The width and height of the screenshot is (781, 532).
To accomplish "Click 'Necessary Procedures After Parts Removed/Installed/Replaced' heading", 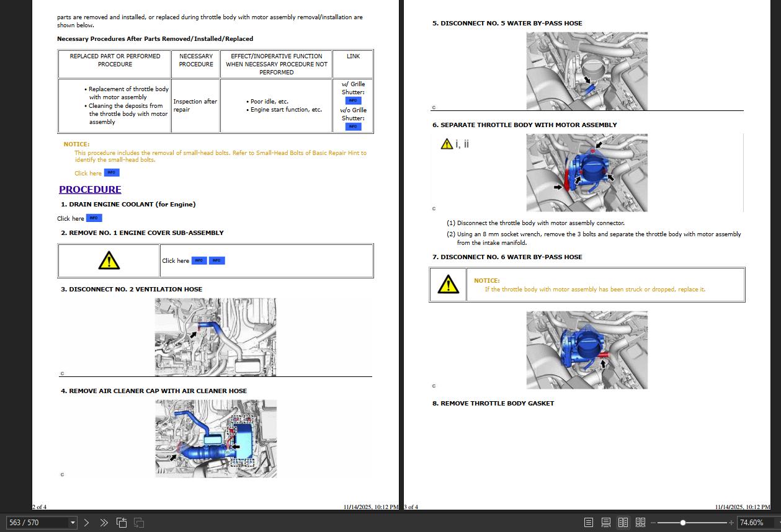I will [x=155, y=38].
